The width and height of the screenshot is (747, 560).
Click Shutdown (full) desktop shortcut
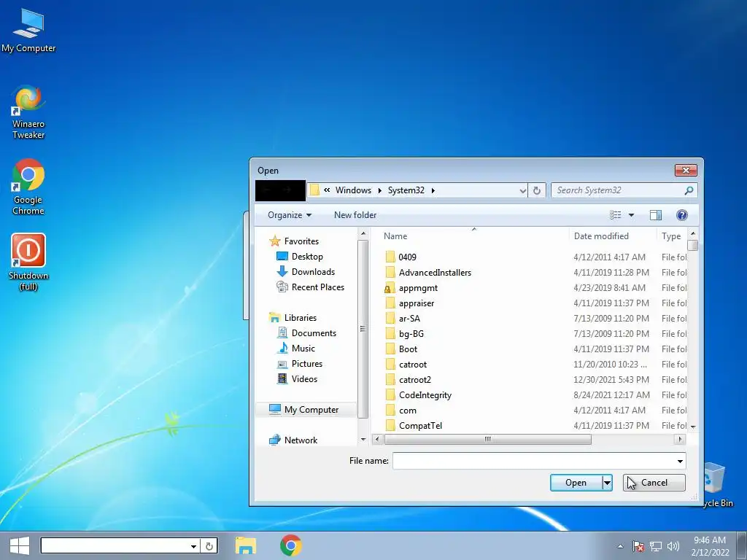coord(28,262)
